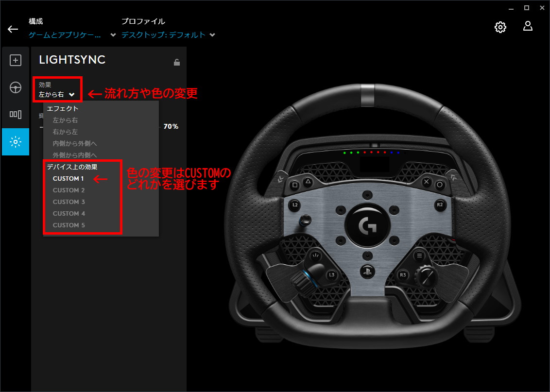The image size is (550, 392).
Task: Open the pedals settings sidebar tab
Action: click(x=16, y=114)
